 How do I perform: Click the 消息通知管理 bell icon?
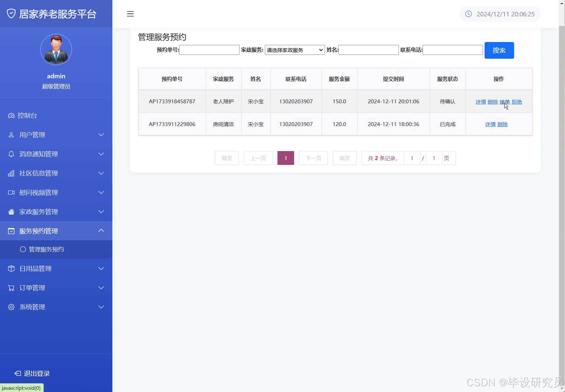(x=11, y=154)
